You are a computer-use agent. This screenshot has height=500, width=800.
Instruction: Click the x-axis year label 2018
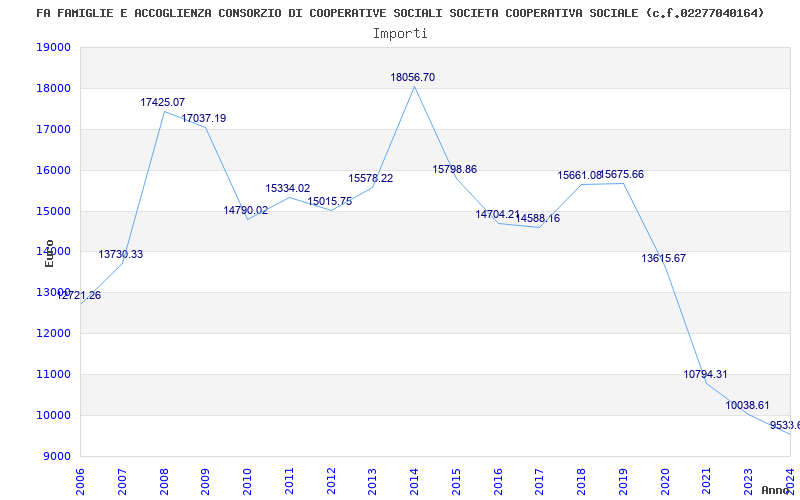(x=582, y=482)
